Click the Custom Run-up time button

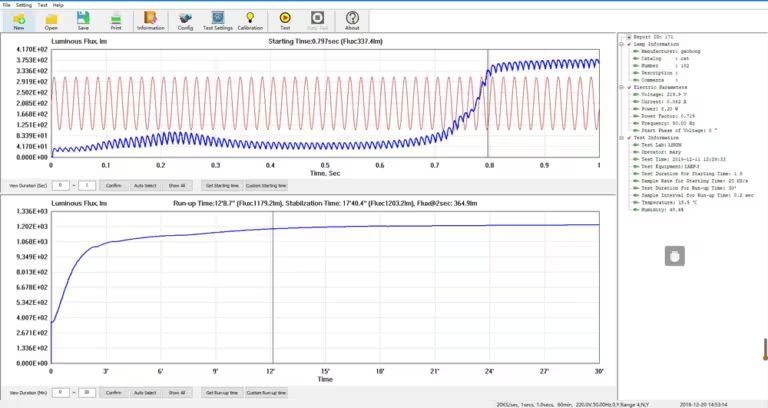click(x=266, y=393)
